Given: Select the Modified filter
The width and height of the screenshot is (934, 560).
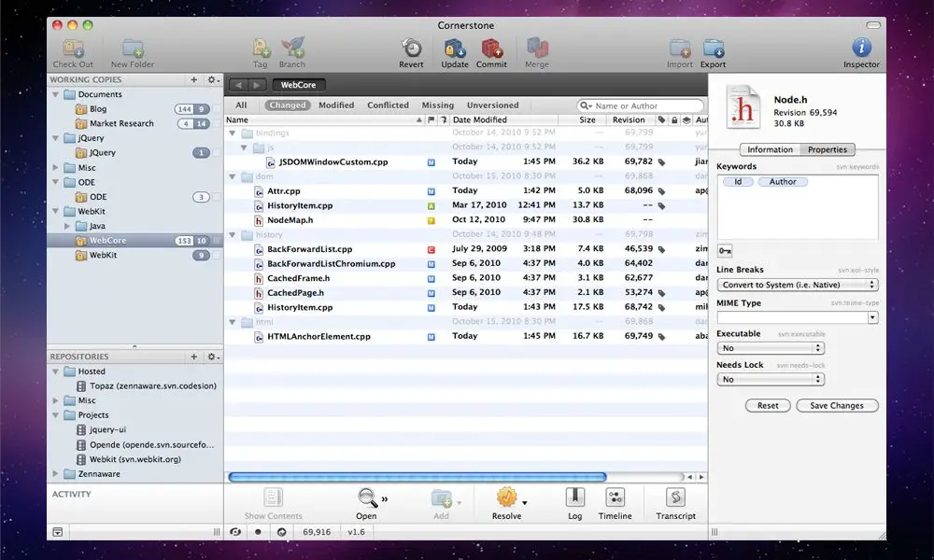Looking at the screenshot, I should click(336, 105).
